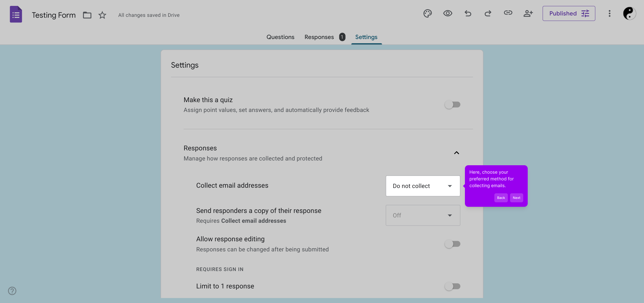Image resolution: width=644 pixels, height=303 pixels.
Task: Star the Testing Form document
Action: coord(102,15)
